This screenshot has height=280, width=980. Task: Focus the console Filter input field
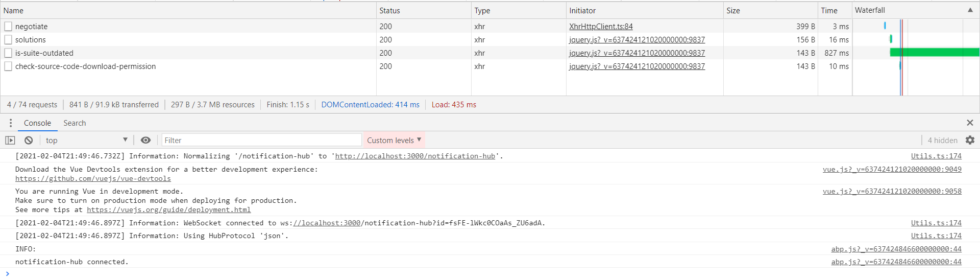click(x=261, y=140)
